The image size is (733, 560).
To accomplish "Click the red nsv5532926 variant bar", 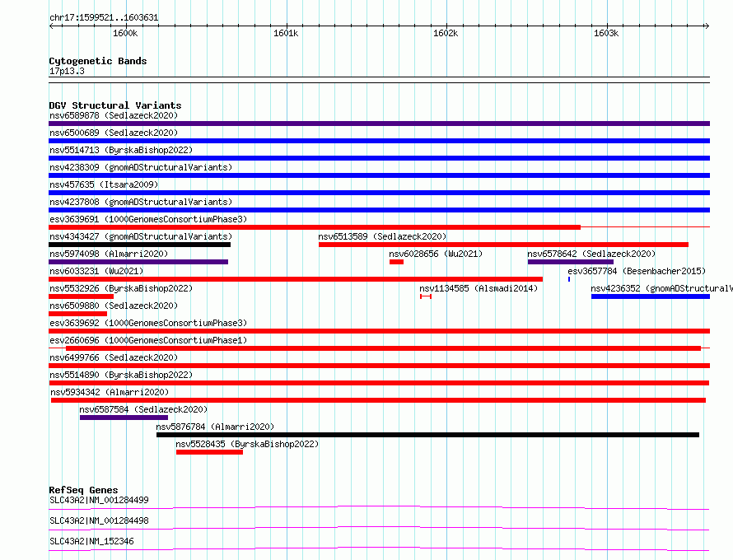I will click(x=81, y=296).
